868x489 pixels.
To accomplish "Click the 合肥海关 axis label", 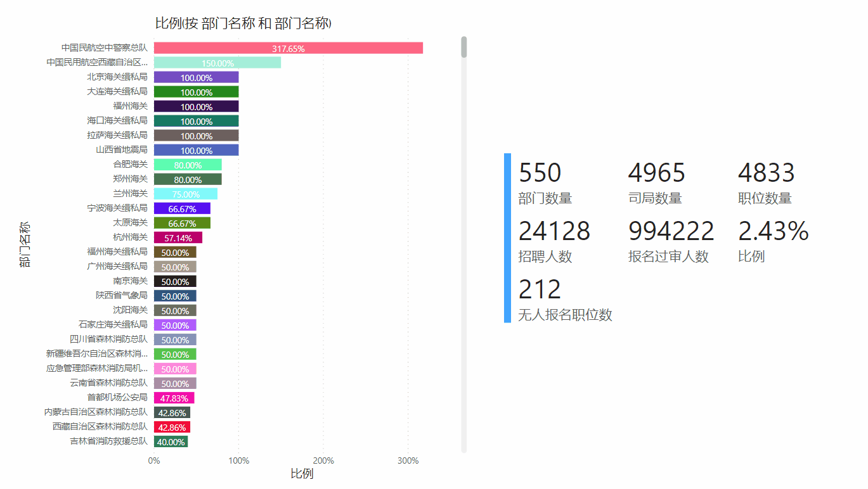I will pyautogui.click(x=130, y=165).
